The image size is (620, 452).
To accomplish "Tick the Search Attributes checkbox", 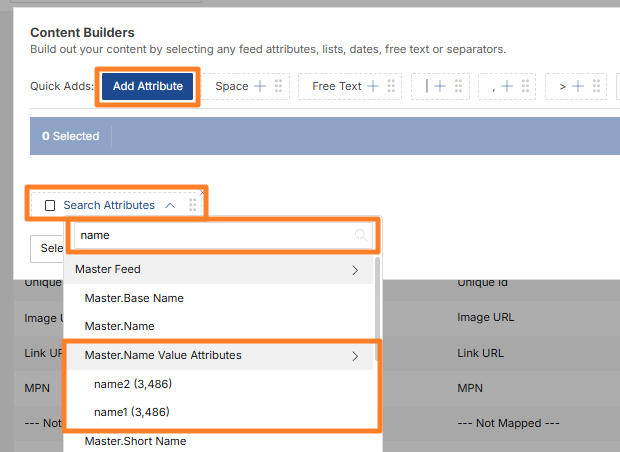I will tap(50, 205).
